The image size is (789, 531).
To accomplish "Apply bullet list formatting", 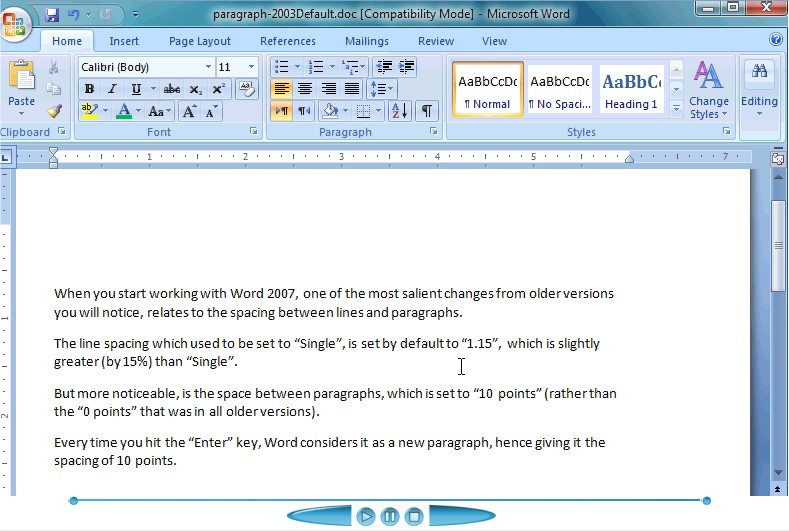I will click(x=281, y=66).
